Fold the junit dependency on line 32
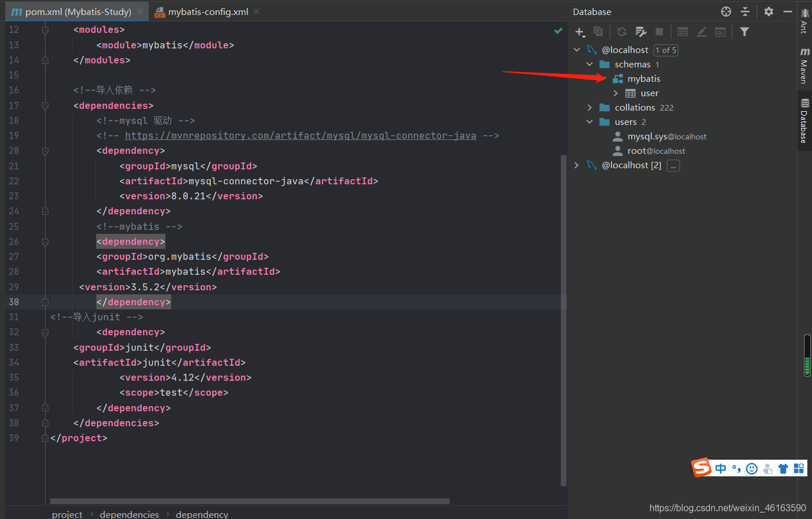The image size is (812, 519). coord(45,332)
